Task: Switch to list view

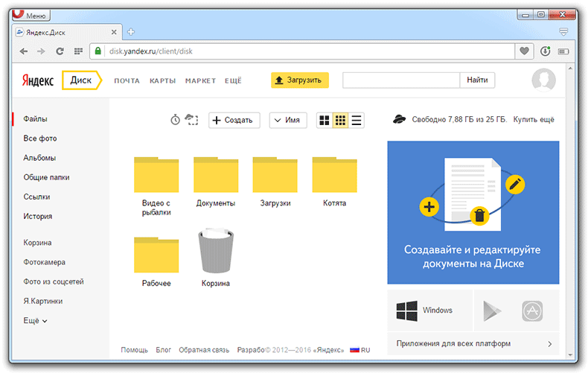Action: (x=357, y=120)
